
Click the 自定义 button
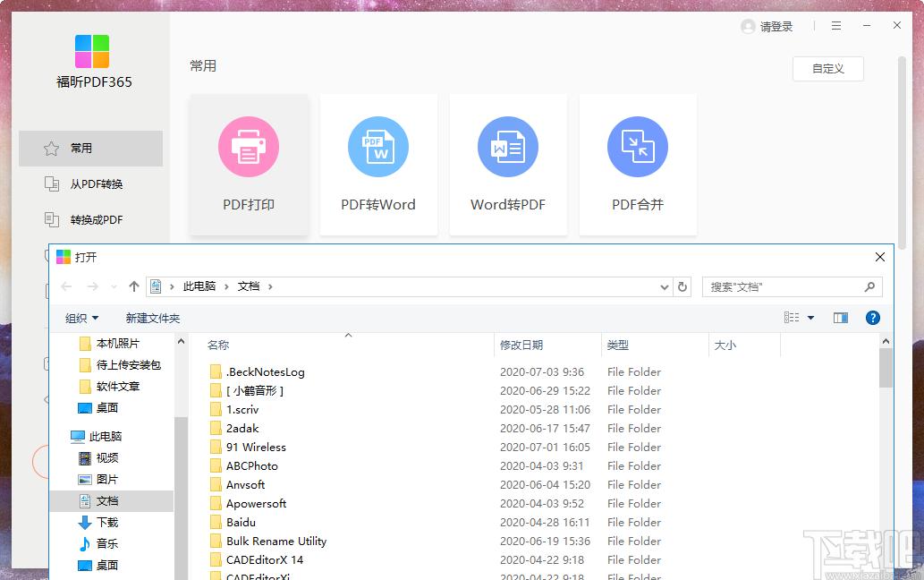tap(828, 69)
